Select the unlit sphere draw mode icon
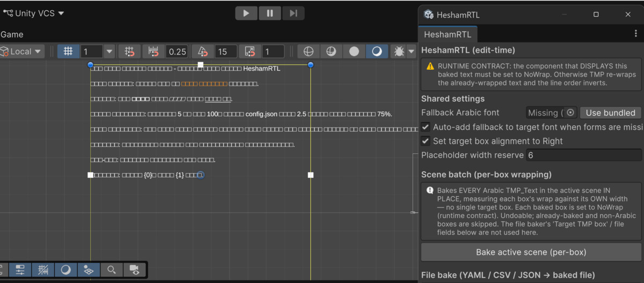Image resolution: width=644 pixels, height=283 pixels. [x=354, y=51]
